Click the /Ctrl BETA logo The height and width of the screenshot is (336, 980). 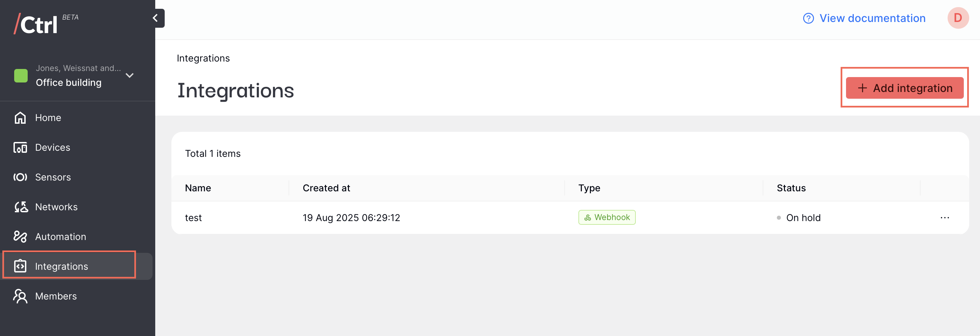click(46, 24)
